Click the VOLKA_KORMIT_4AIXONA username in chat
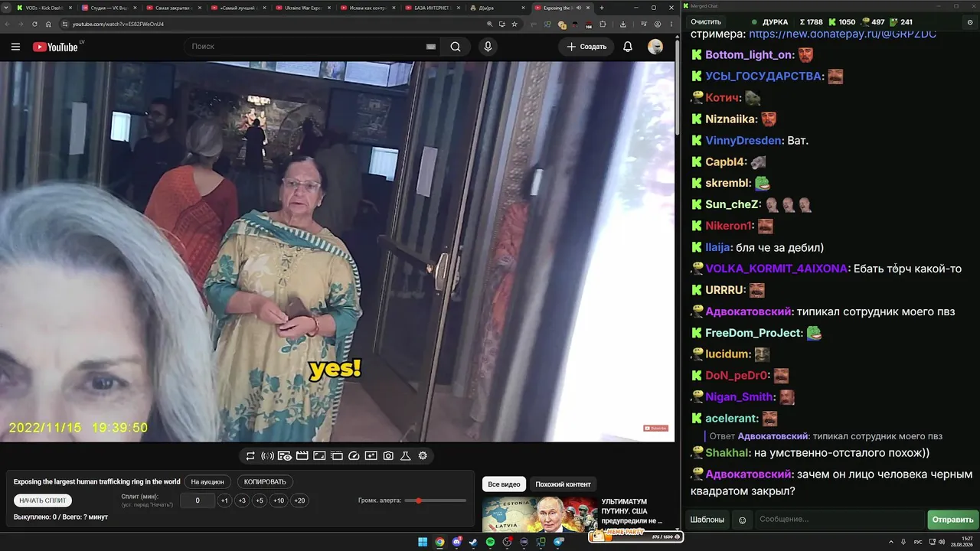The height and width of the screenshot is (551, 980). 776,269
